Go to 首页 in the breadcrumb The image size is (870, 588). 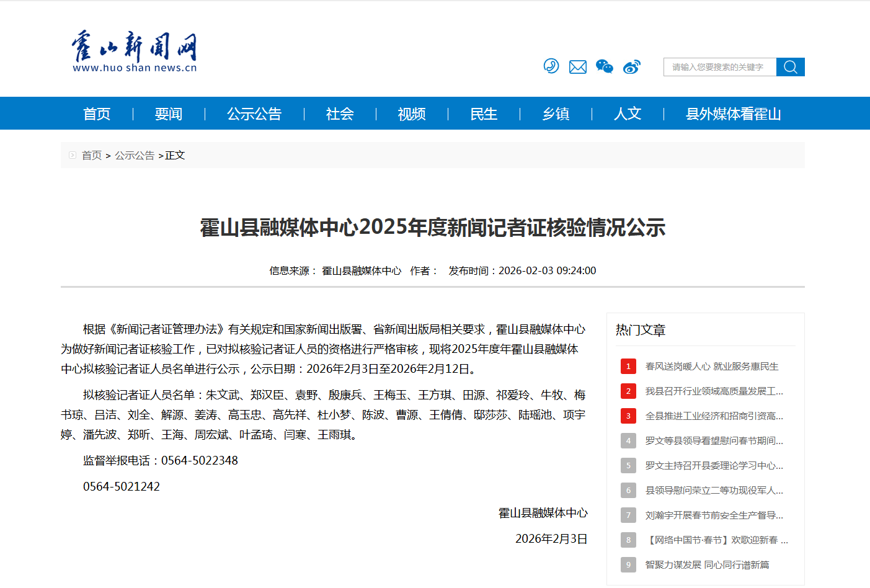pos(92,155)
